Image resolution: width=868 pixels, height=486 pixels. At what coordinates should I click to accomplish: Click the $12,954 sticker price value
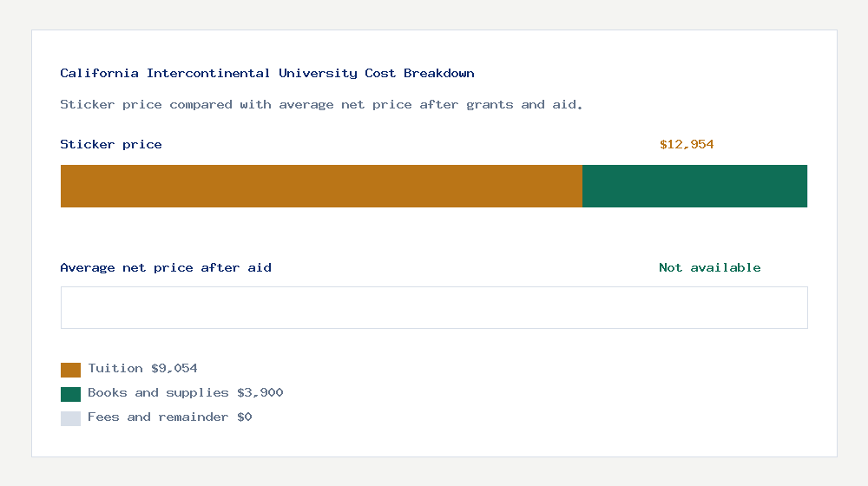click(x=687, y=144)
